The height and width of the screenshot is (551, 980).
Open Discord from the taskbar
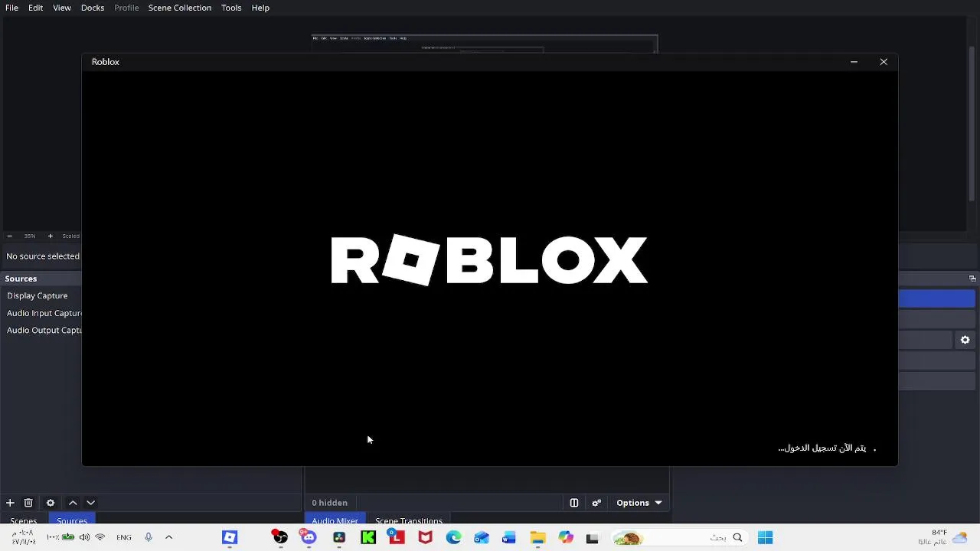tap(309, 538)
